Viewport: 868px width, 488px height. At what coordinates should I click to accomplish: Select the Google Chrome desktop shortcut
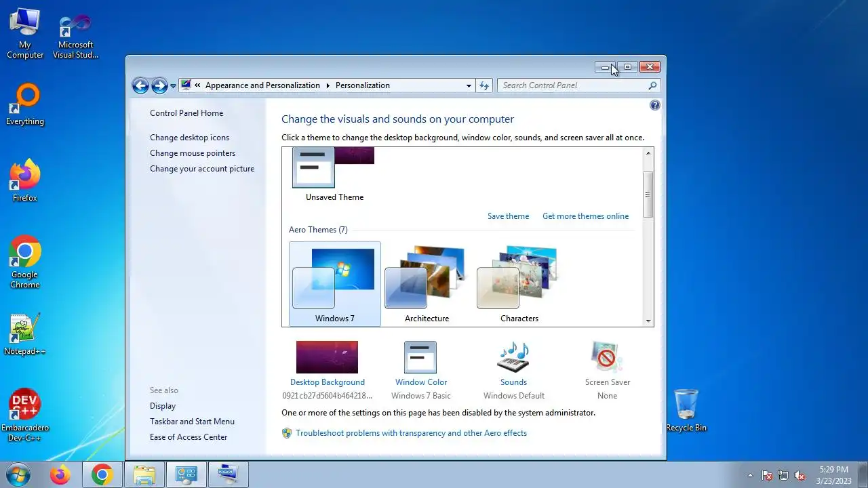point(25,262)
